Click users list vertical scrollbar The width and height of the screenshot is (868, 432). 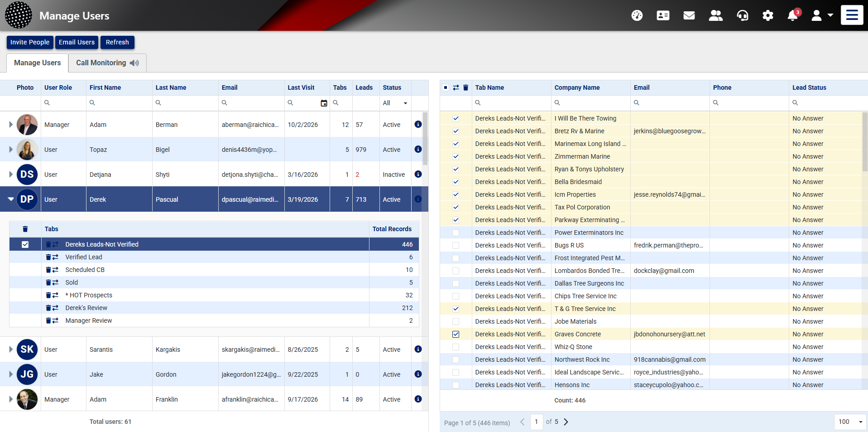(x=425, y=138)
